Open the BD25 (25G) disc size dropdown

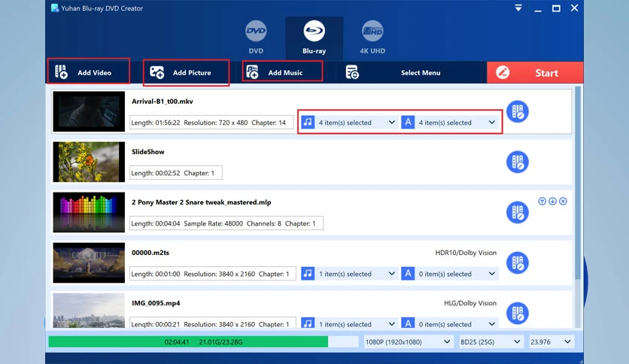click(491, 342)
